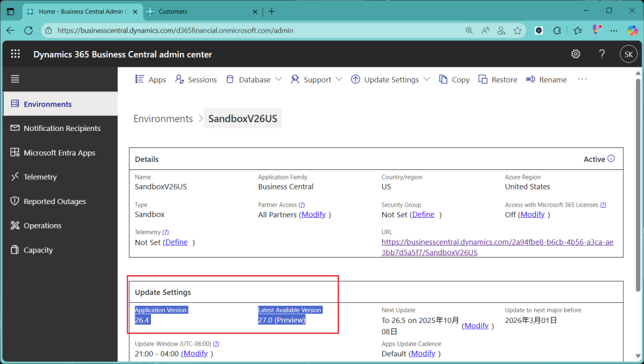
Task: Open the app launcher waffle icon
Action: tap(15, 54)
